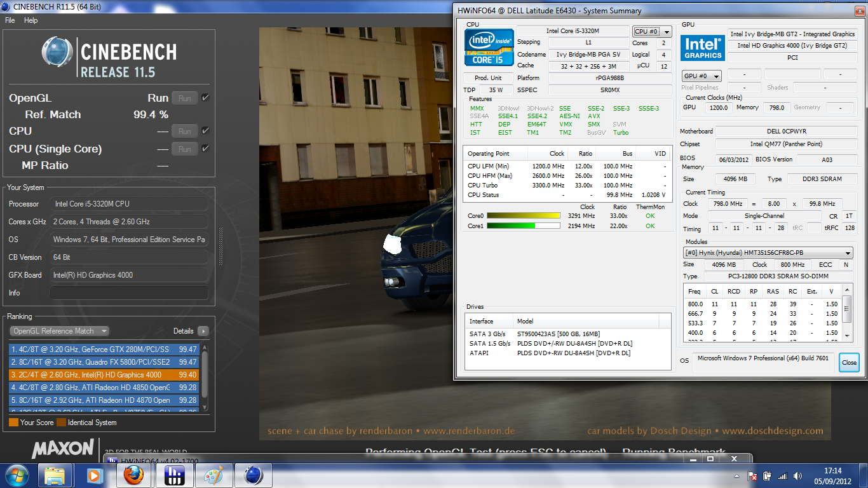
Task: Click the Processor field Intel Core i5-3320M CPU
Action: (129, 204)
